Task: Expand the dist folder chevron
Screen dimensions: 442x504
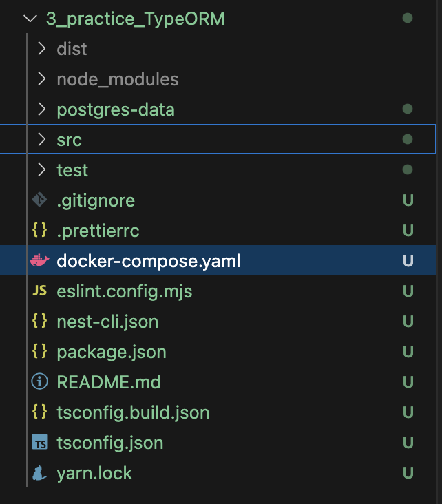Action: (x=41, y=49)
